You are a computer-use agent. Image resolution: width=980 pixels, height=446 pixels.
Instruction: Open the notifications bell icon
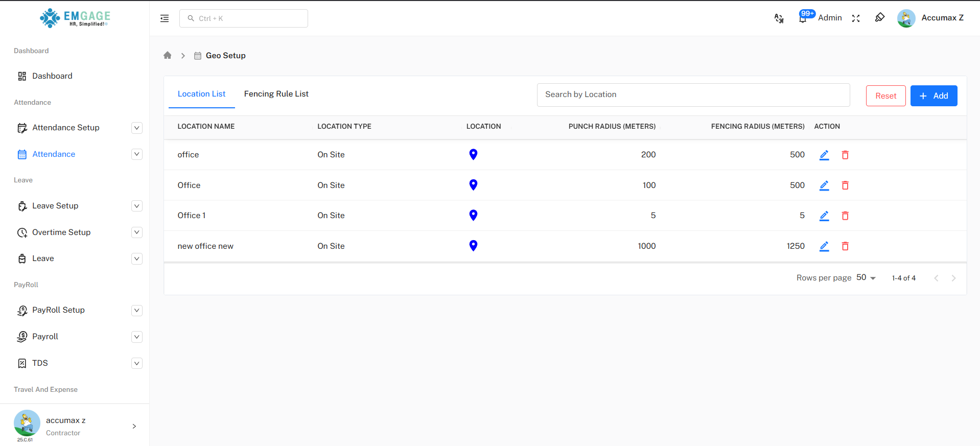pyautogui.click(x=803, y=18)
